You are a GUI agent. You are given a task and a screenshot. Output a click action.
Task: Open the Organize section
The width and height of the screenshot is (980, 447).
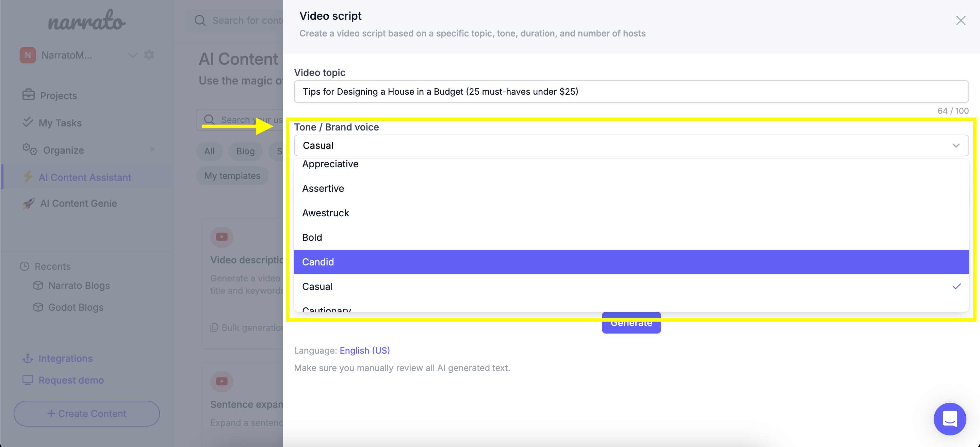coord(63,150)
